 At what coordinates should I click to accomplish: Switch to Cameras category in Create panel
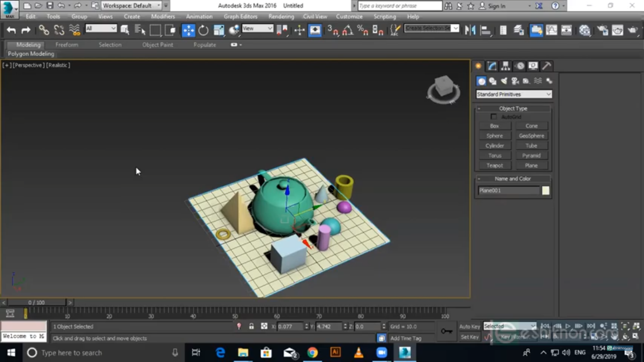coord(515,81)
